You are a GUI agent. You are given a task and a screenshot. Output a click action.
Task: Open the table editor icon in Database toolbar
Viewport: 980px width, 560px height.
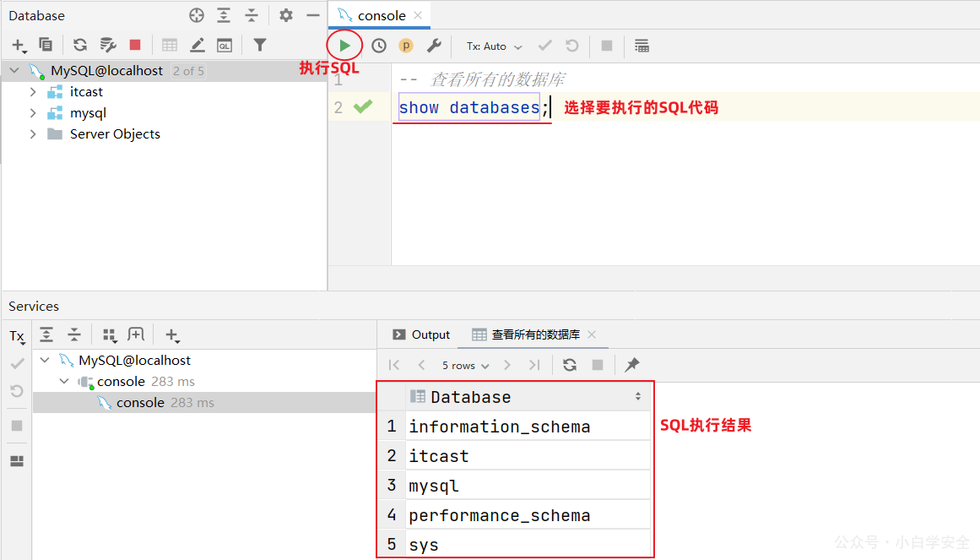(x=170, y=45)
